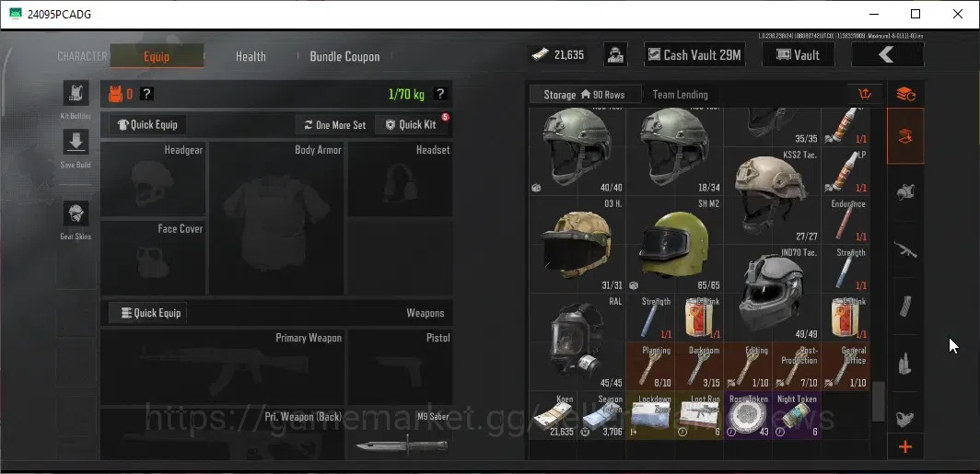Select the Loot Run pass item

coord(699,415)
